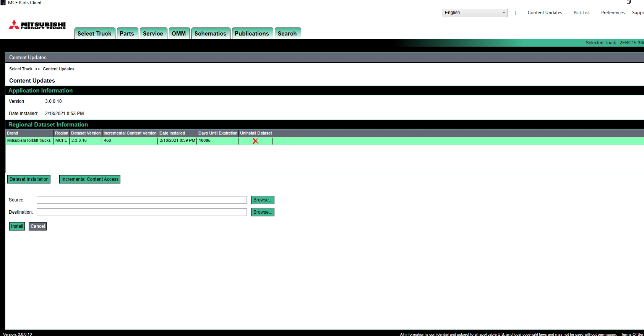Click the red X uninstall dataset icon
Screen dimensions: 644x336
coord(255,141)
